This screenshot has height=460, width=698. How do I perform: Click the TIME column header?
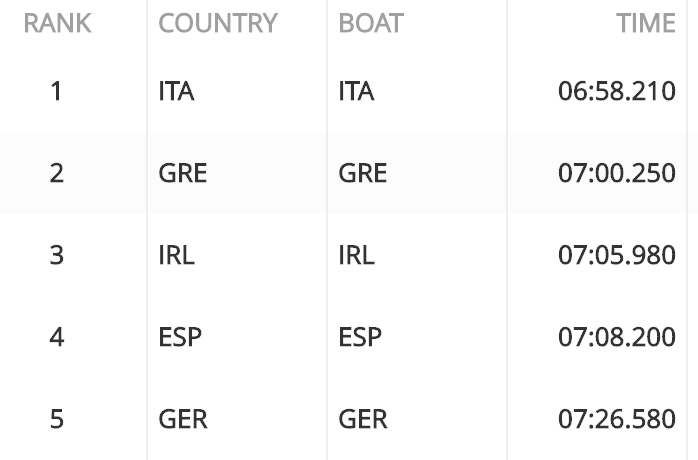(645, 23)
